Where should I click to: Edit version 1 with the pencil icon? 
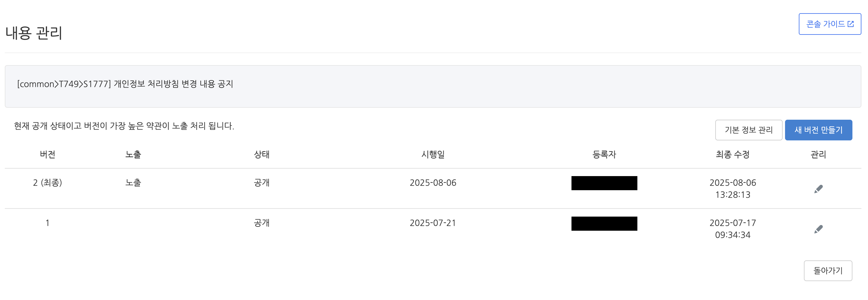(818, 229)
